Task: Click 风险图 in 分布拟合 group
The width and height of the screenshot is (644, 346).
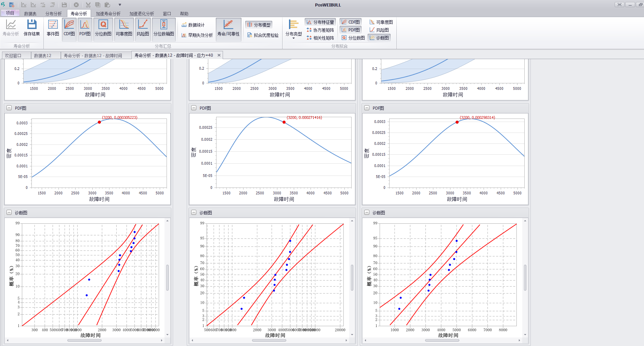Action: (x=379, y=30)
